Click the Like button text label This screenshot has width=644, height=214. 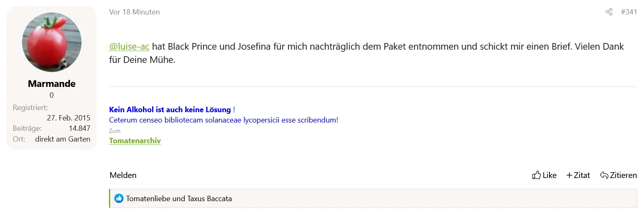point(550,175)
